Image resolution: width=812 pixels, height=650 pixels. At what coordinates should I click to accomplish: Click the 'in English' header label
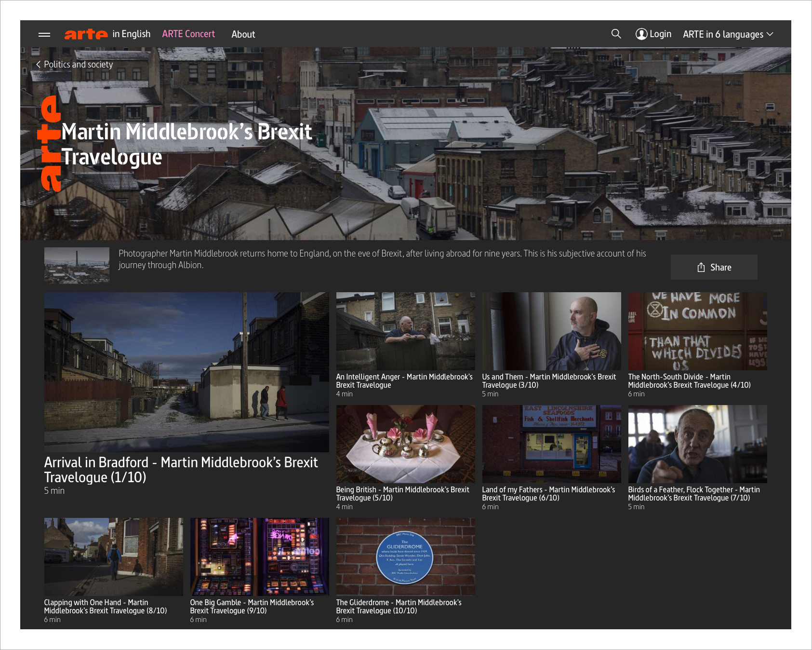pyautogui.click(x=132, y=34)
